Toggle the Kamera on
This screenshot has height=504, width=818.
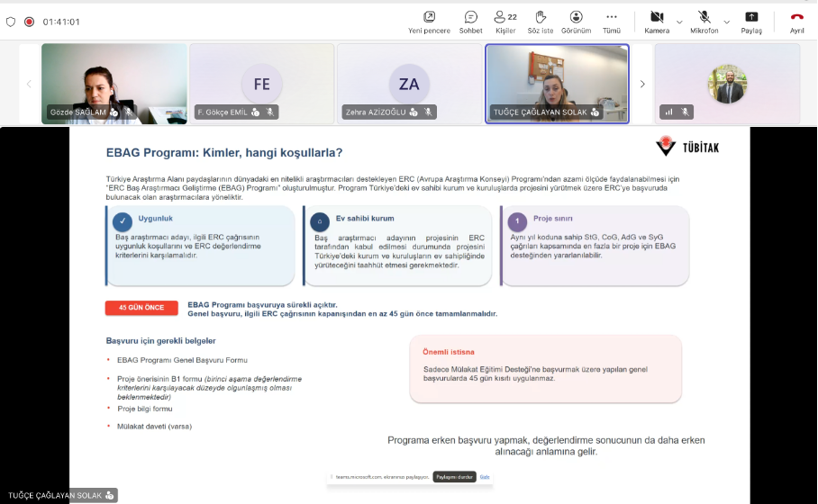coord(657,22)
